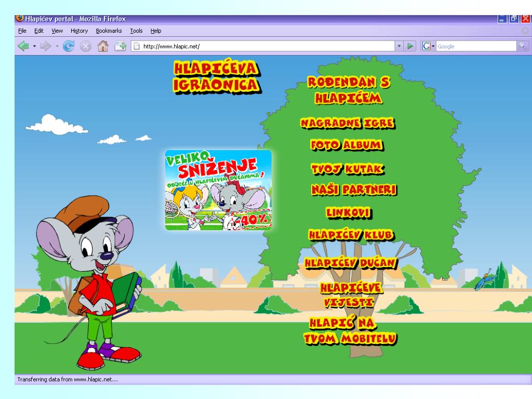
Task: Go to Hlapićev Klub
Action: (x=351, y=235)
